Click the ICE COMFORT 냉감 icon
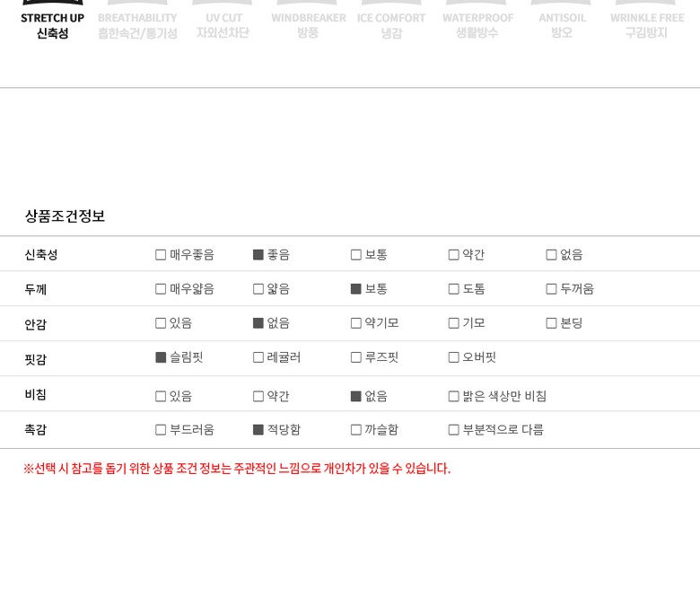The height and width of the screenshot is (597, 700). (x=391, y=23)
